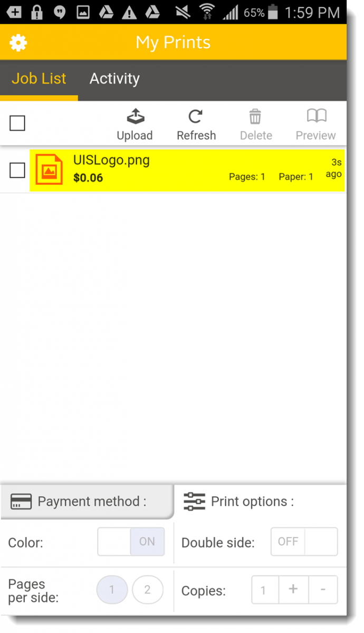
Task: Select 1 page per side
Action: [x=112, y=590]
